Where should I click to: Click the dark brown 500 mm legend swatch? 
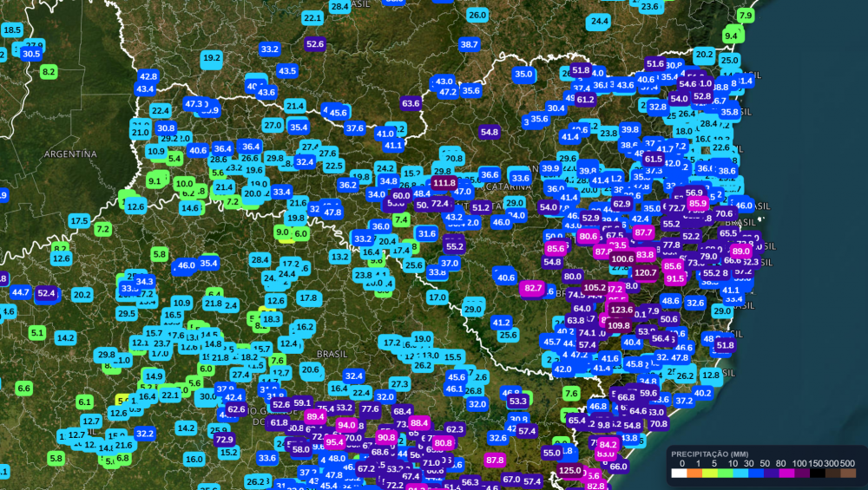[x=832, y=473]
